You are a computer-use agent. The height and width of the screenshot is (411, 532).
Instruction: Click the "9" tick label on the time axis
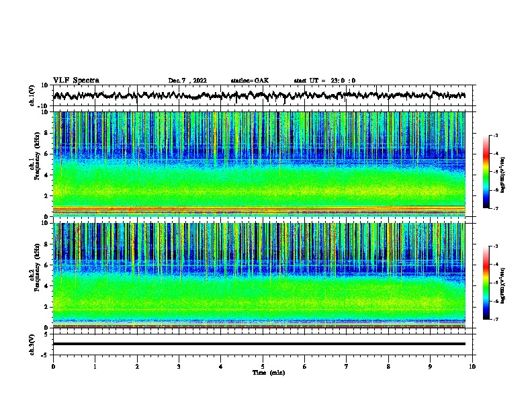(x=430, y=367)
